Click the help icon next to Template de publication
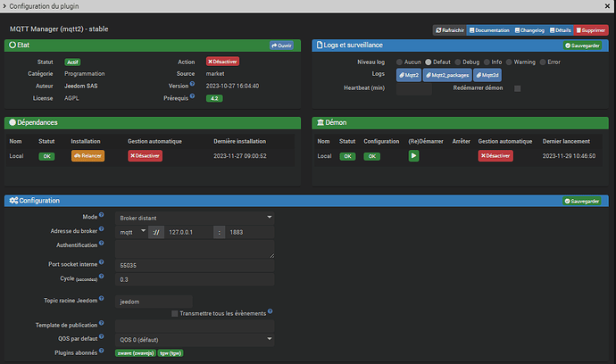 tap(102, 323)
